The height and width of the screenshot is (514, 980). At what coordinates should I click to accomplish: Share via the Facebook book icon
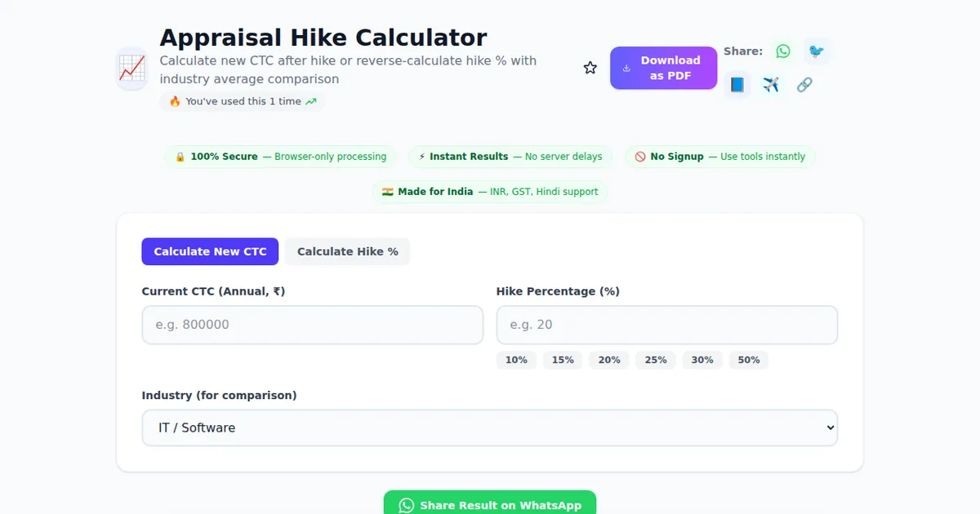(737, 85)
